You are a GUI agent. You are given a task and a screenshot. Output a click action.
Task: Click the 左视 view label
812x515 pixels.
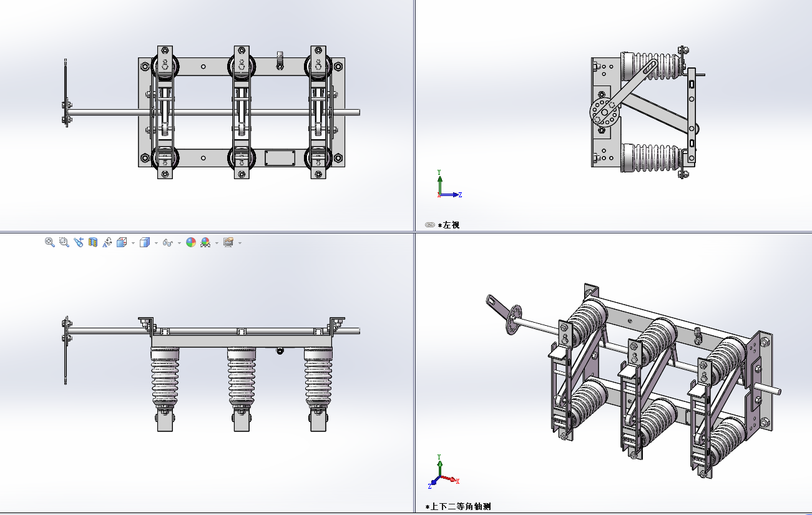(449, 225)
